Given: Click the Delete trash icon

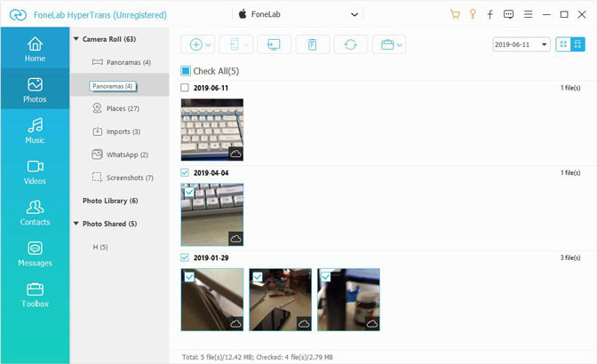Looking at the screenshot, I should point(312,44).
